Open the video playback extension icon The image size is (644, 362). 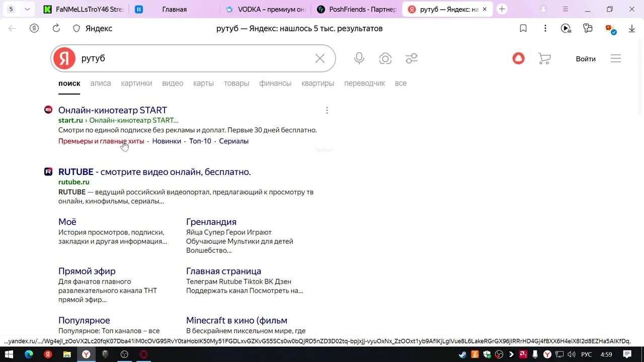[566, 29]
